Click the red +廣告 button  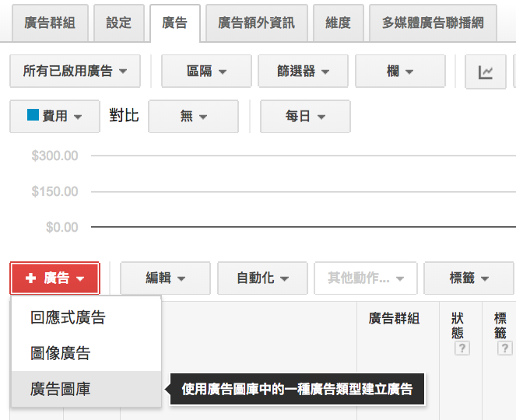pos(54,278)
